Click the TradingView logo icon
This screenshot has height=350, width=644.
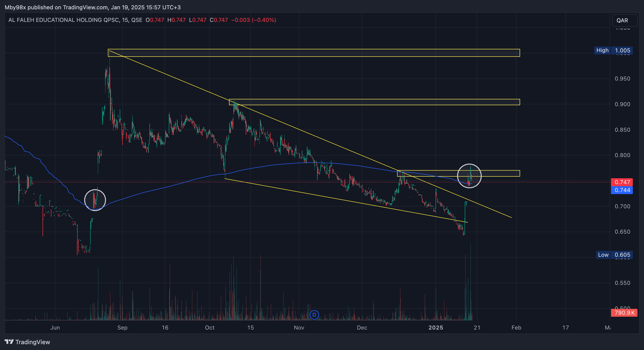[x=9, y=341]
